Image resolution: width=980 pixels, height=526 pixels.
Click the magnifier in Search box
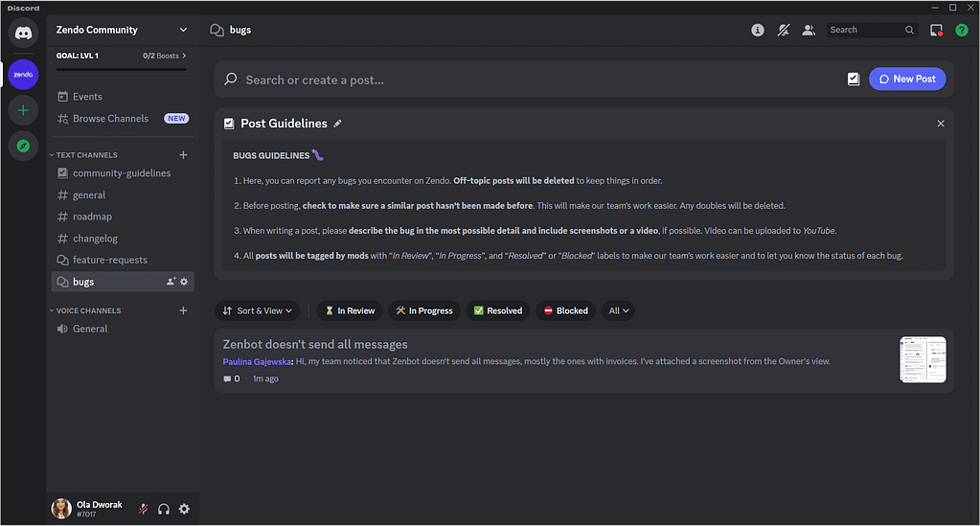coord(909,30)
